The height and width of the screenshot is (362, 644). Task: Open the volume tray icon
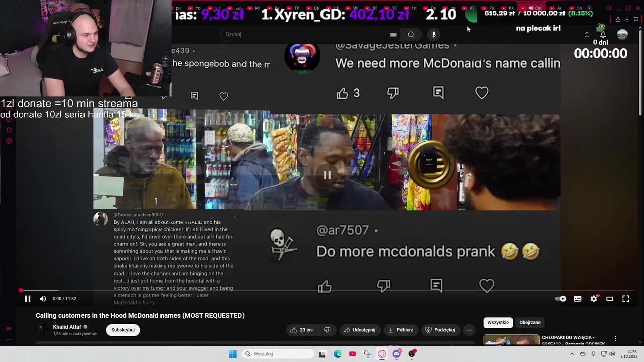coord(612,354)
